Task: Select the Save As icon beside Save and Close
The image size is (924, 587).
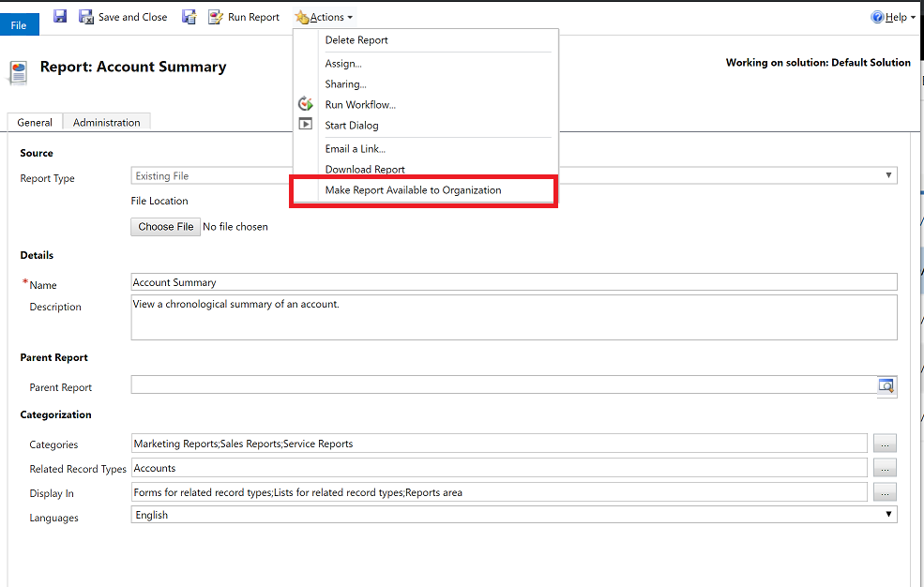Action: point(189,16)
